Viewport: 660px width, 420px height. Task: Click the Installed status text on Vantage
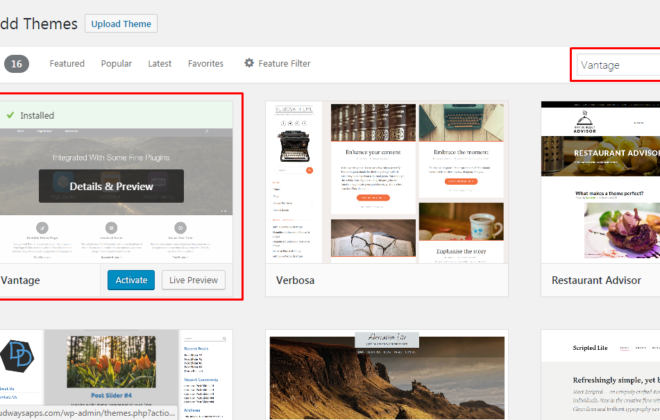[37, 115]
